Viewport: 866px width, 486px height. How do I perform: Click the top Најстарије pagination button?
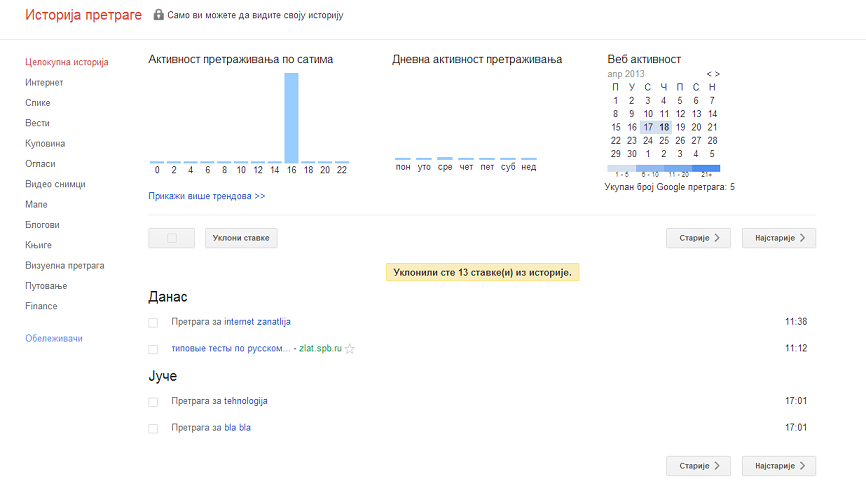click(779, 238)
